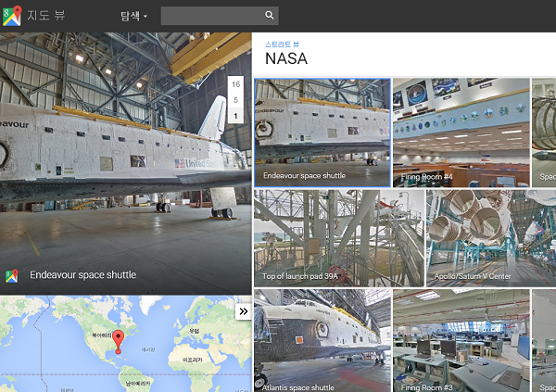Open the Firing Room #4 thumbnail

[461, 133]
